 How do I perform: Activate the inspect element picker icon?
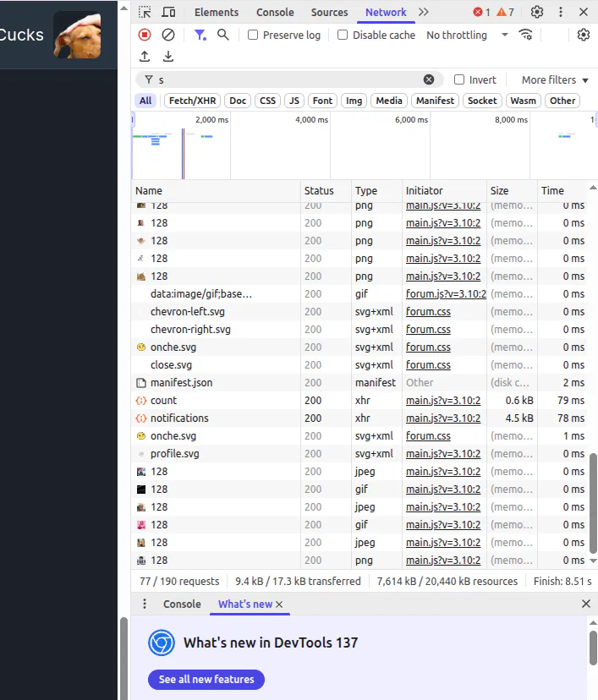coord(145,12)
